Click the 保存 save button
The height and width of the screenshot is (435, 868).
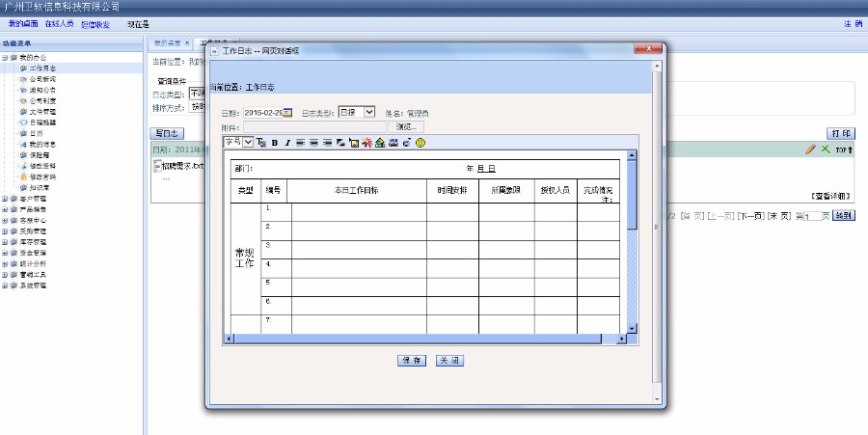tap(412, 361)
